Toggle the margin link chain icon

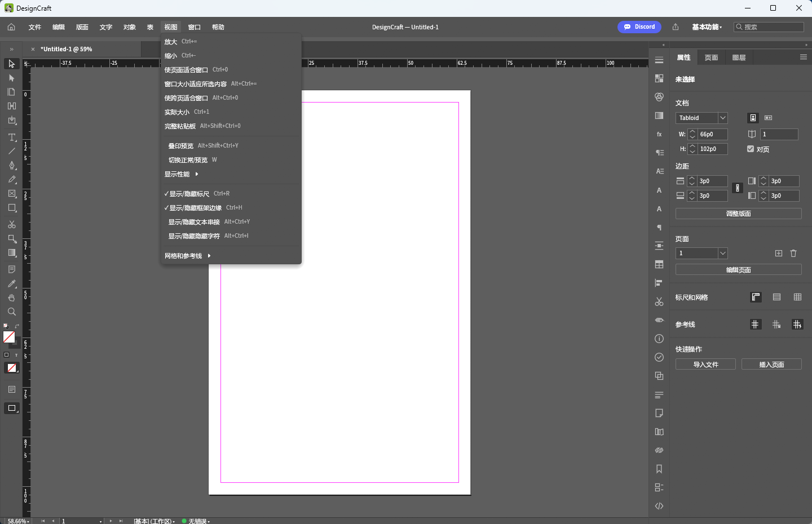(x=738, y=188)
